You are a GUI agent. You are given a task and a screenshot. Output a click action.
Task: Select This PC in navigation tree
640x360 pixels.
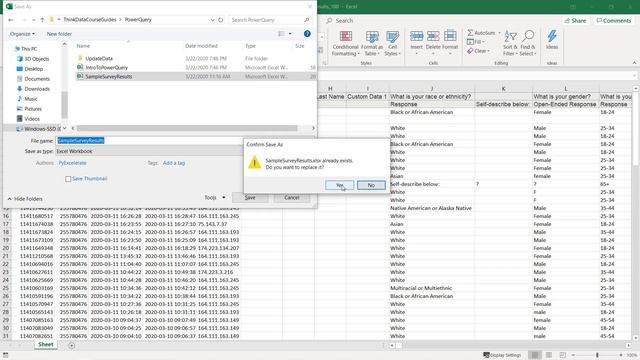click(29, 49)
